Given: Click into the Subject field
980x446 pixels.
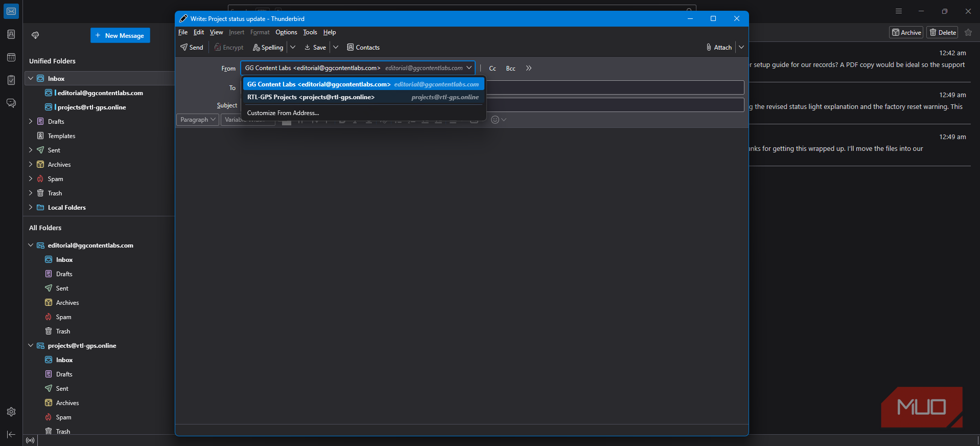Looking at the screenshot, I should click(615, 105).
